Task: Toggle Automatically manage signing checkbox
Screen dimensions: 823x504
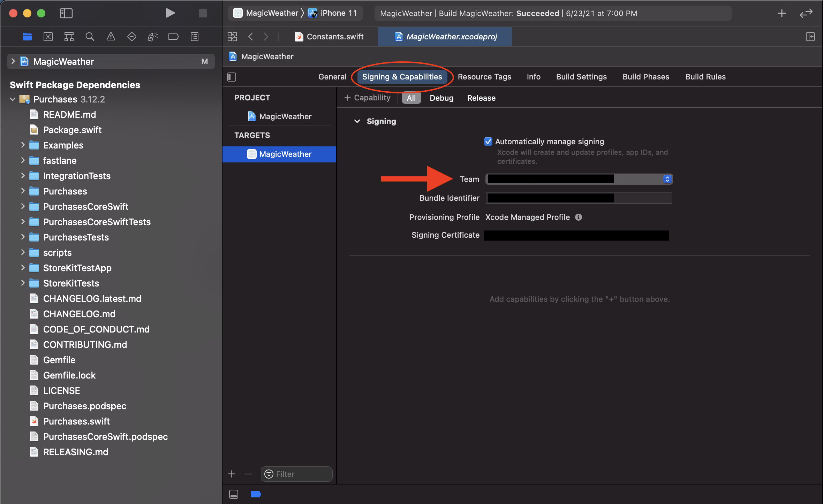Action: (x=488, y=142)
